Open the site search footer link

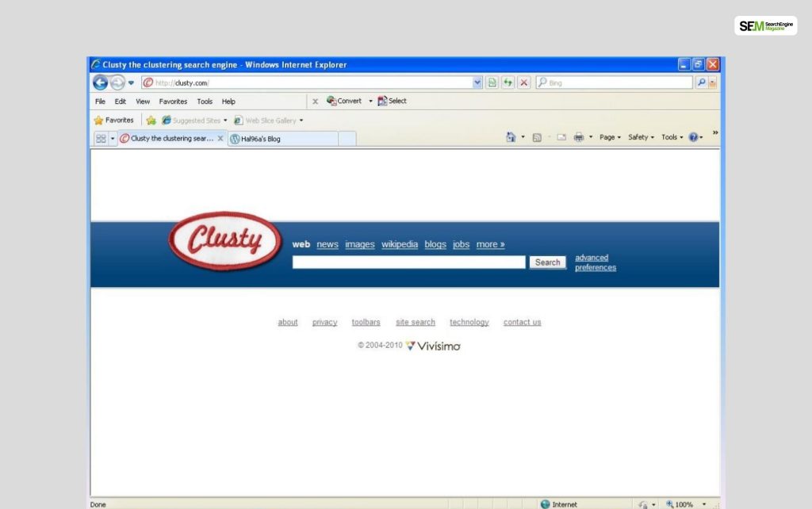coord(416,322)
